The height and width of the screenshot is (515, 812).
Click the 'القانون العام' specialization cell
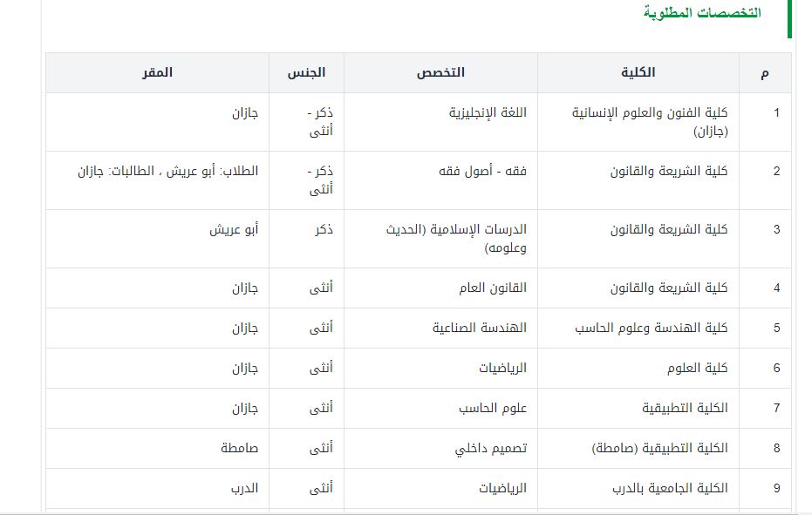click(x=492, y=288)
